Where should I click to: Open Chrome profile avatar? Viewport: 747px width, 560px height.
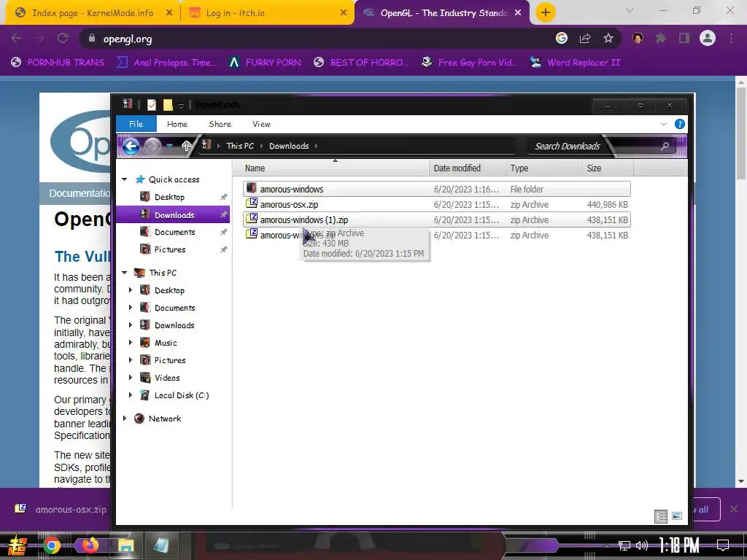(708, 38)
